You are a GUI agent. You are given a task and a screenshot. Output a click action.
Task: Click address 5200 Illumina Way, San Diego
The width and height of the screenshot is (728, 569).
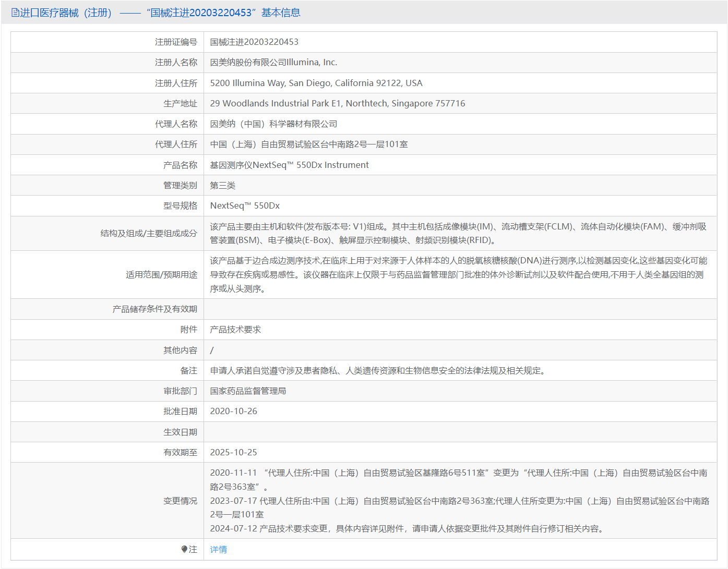coord(316,83)
